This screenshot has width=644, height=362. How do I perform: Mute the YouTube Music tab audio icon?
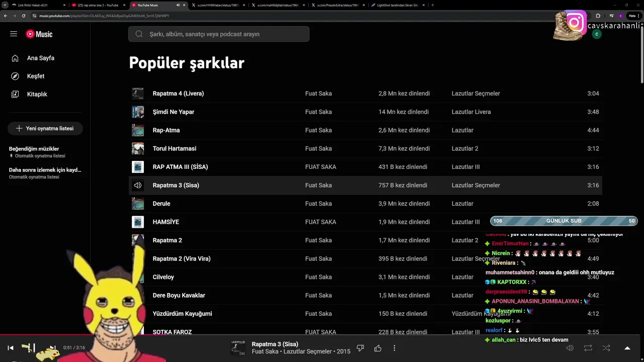click(x=178, y=5)
